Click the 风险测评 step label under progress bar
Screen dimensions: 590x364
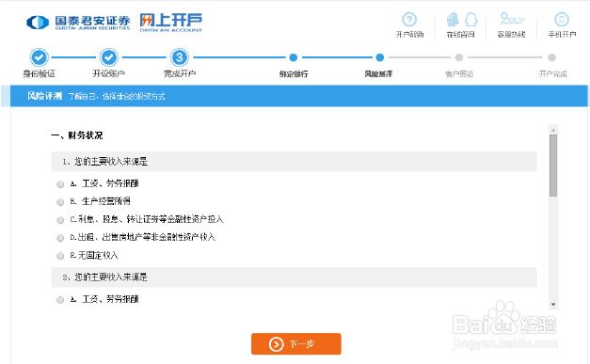378,74
